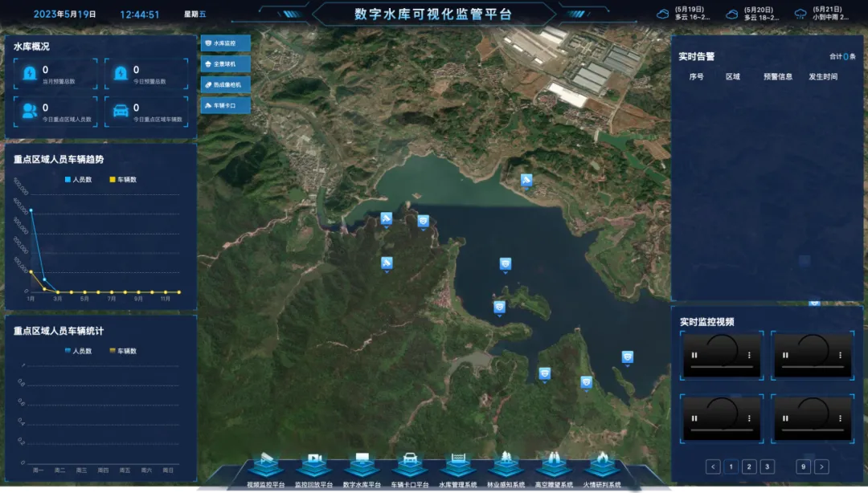Toggle 人员数 legend in the 趋势 chart

(x=79, y=180)
